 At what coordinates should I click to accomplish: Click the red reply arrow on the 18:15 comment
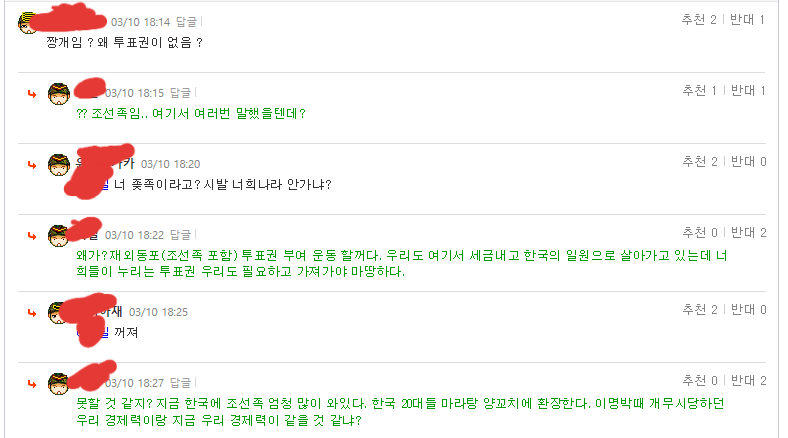click(33, 93)
